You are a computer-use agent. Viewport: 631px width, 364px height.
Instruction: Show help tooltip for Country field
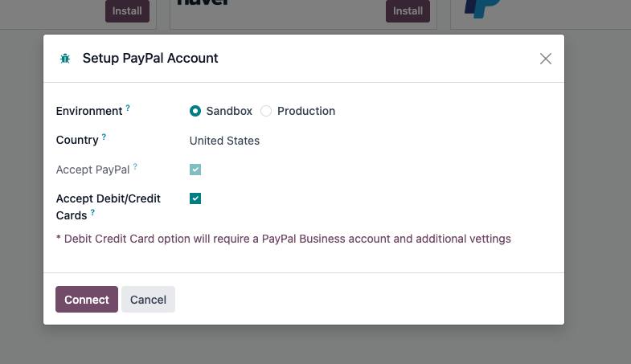[x=104, y=137]
